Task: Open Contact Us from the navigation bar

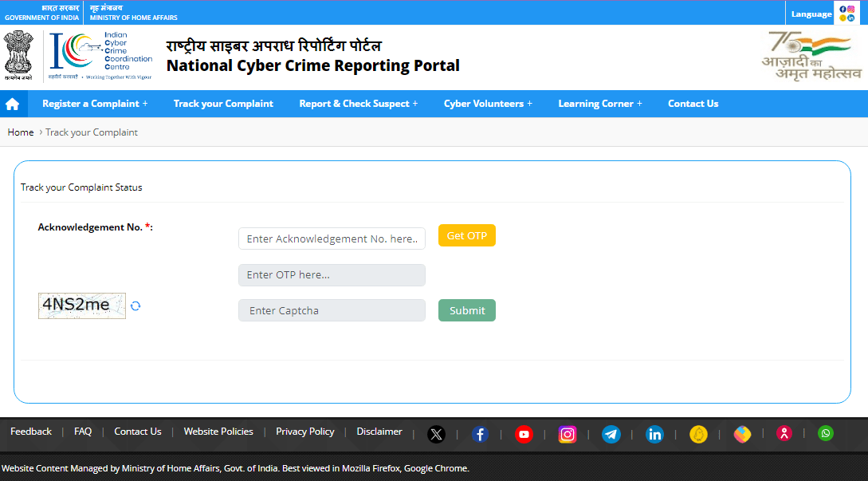Action: coord(693,103)
